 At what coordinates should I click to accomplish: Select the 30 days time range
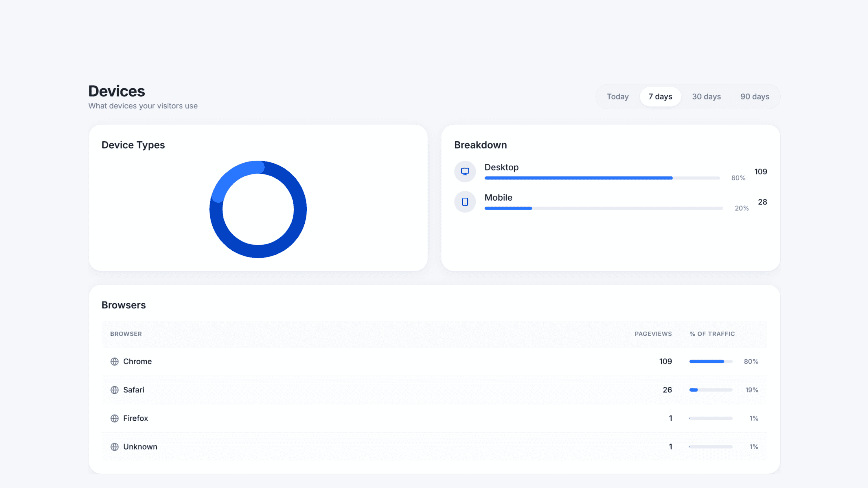[706, 97]
